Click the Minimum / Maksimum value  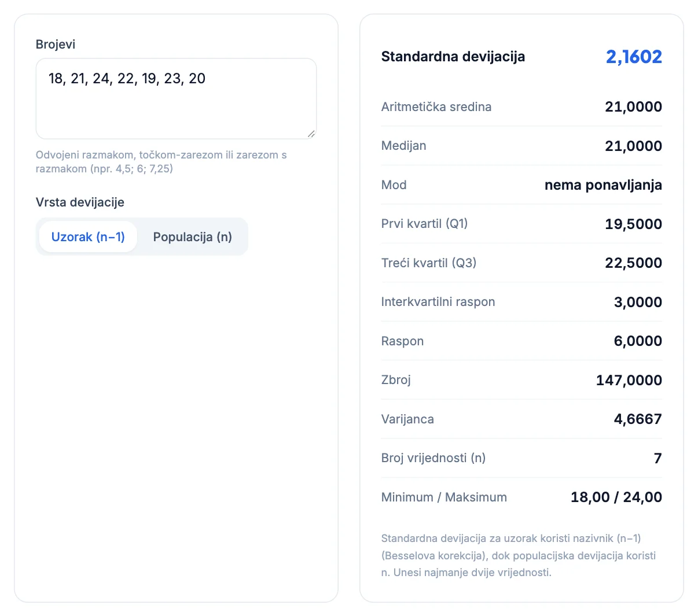pyautogui.click(x=616, y=497)
